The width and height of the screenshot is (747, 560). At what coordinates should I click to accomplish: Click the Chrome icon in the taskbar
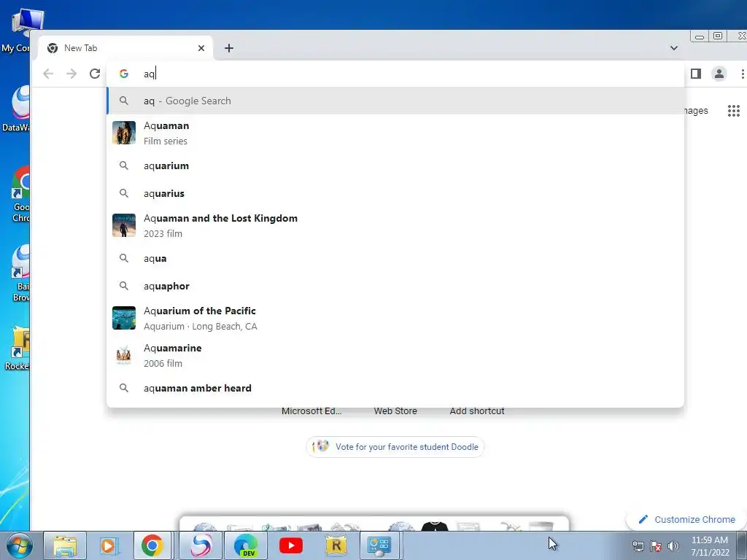[x=152, y=545]
